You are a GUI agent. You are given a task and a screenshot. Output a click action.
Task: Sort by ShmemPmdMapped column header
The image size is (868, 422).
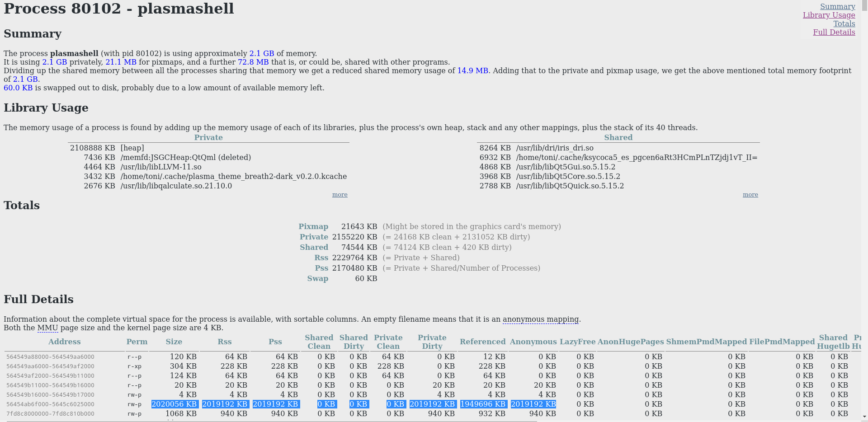point(706,342)
